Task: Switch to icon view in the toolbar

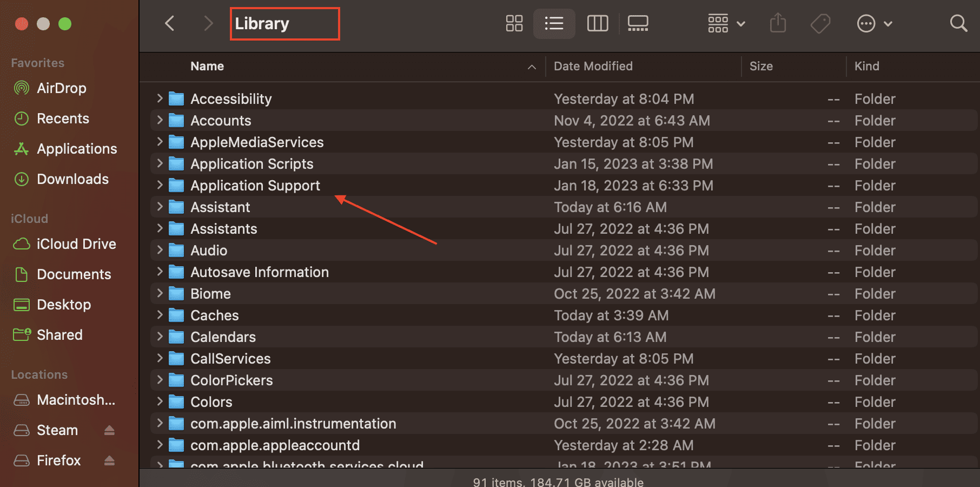Action: (513, 23)
